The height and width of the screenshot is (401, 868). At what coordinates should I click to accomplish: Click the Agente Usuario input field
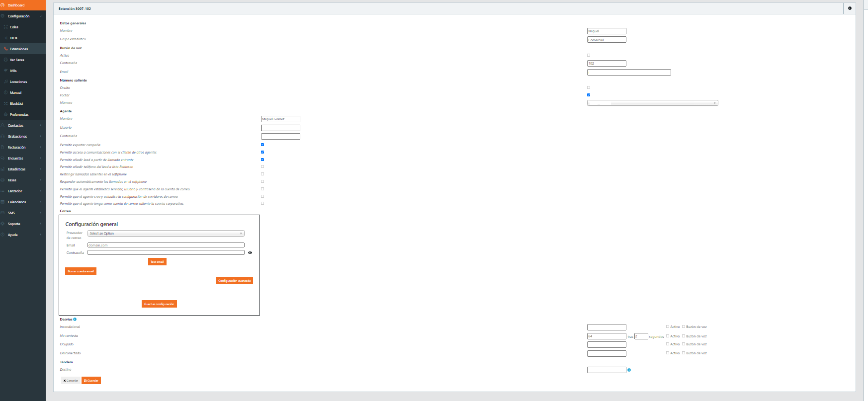[280, 128]
